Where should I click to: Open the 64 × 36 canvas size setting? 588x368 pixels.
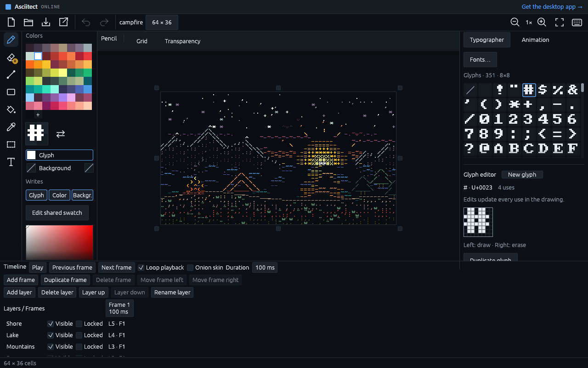(x=162, y=22)
